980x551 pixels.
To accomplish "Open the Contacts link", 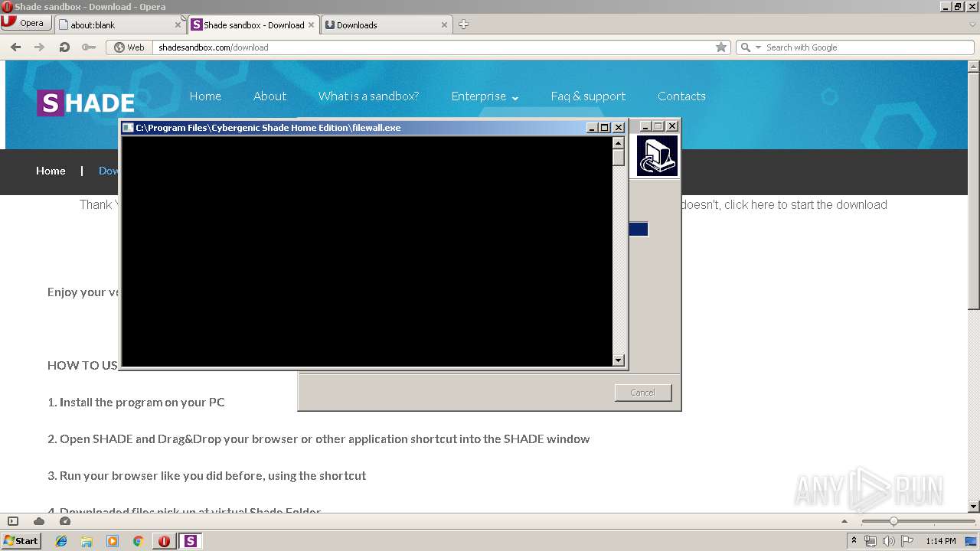I will click(681, 96).
